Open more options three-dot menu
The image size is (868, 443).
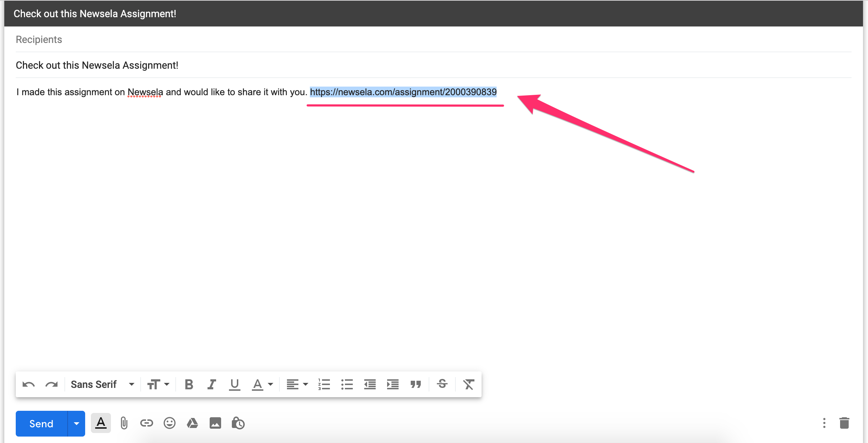(x=824, y=423)
